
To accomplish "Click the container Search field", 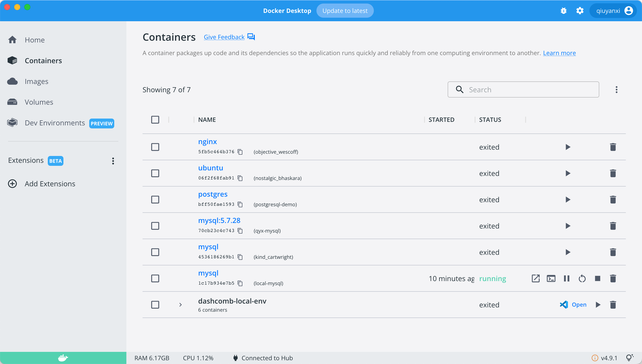I will (523, 90).
